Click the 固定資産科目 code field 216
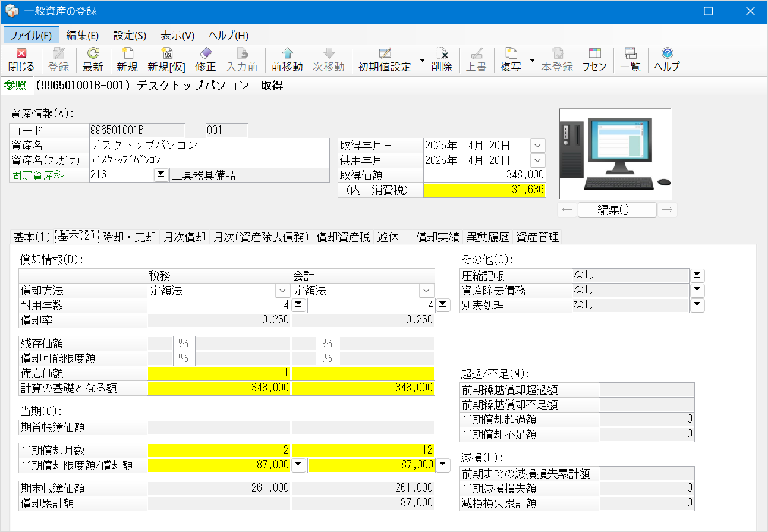Viewport: 768px width, 532px height. click(121, 175)
